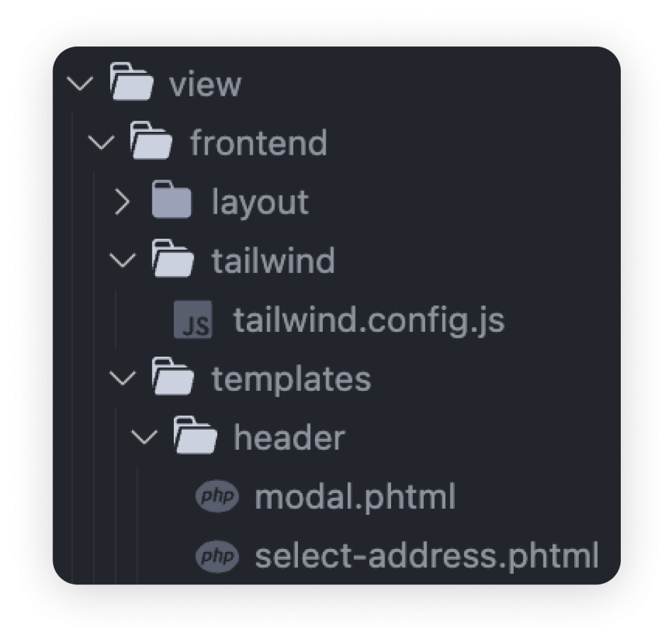Screen dimensions: 672x642
Task: Click the php icon beside select-address.phtml
Action: click(x=217, y=556)
